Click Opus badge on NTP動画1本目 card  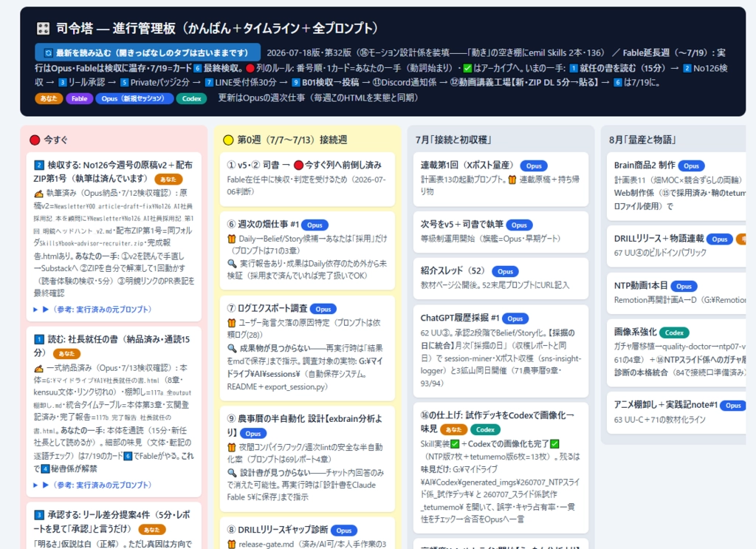pos(684,286)
